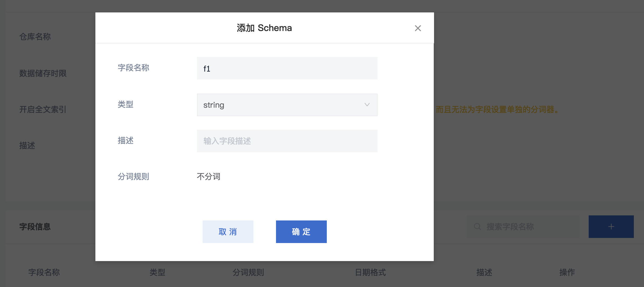Viewport: 644px width, 287px height.
Task: Select the 分词规则 table column header
Action: click(x=248, y=272)
